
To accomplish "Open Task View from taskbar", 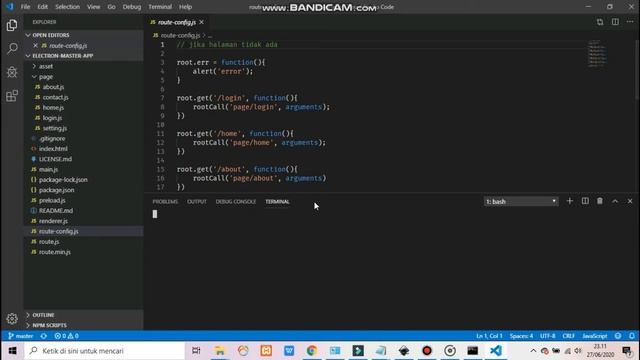I will (196, 351).
